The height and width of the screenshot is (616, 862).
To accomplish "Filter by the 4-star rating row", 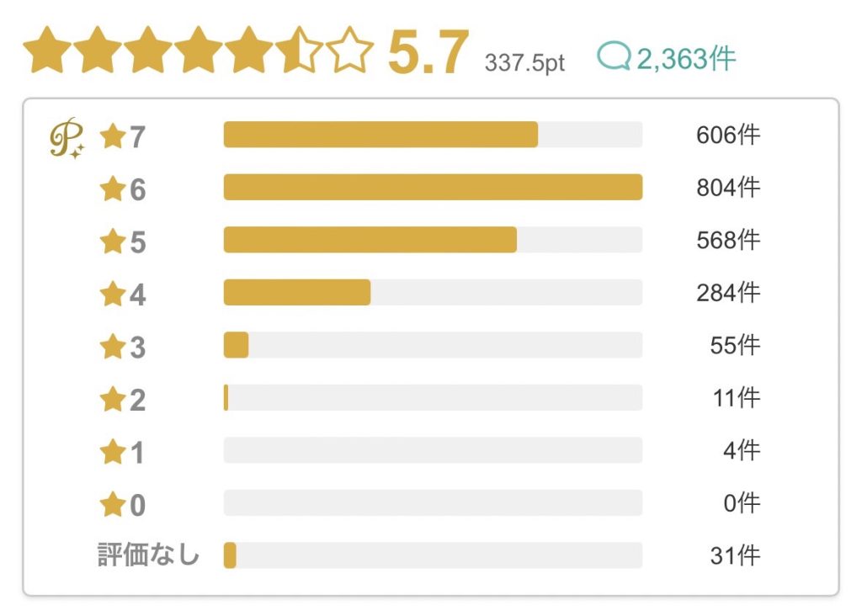I will click(429, 292).
